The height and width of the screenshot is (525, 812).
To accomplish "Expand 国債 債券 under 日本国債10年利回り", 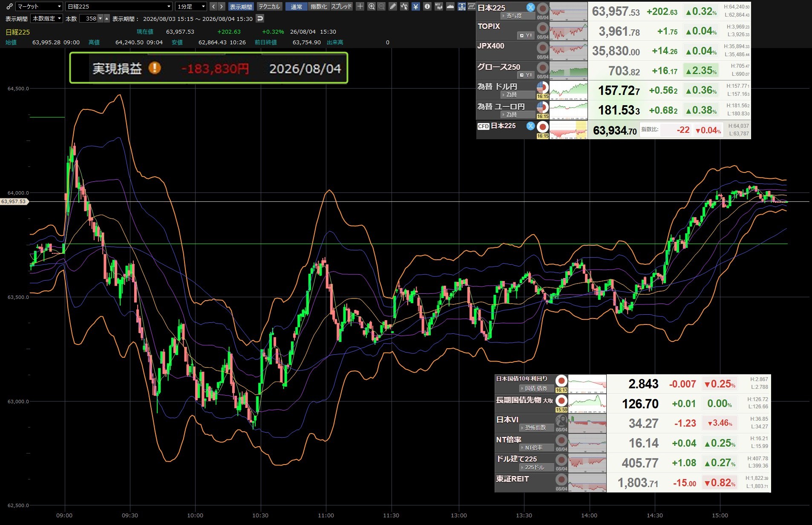I will (x=536, y=388).
